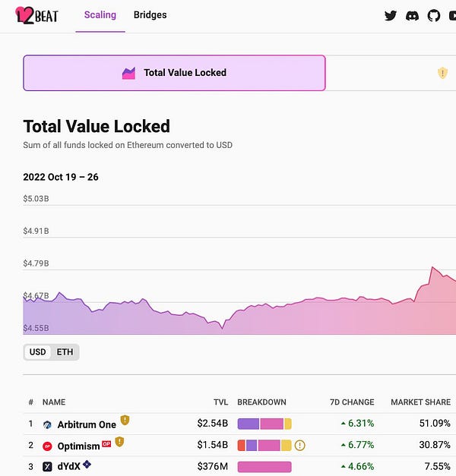The height and width of the screenshot is (476, 456).
Task: Click the Arbitrum One breakdown bar
Action: pyautogui.click(x=264, y=424)
